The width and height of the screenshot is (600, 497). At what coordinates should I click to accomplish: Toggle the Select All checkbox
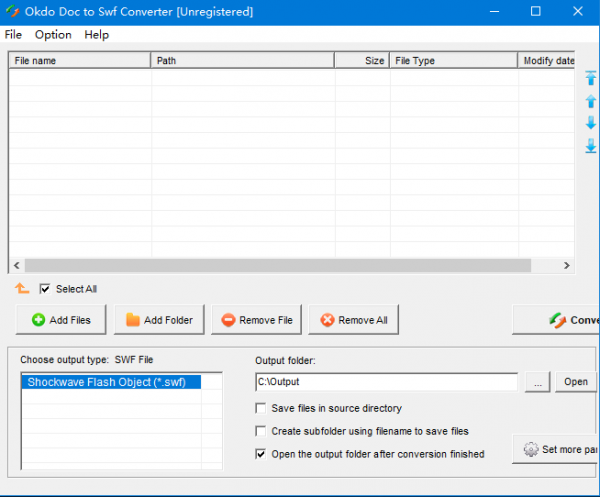[45, 289]
